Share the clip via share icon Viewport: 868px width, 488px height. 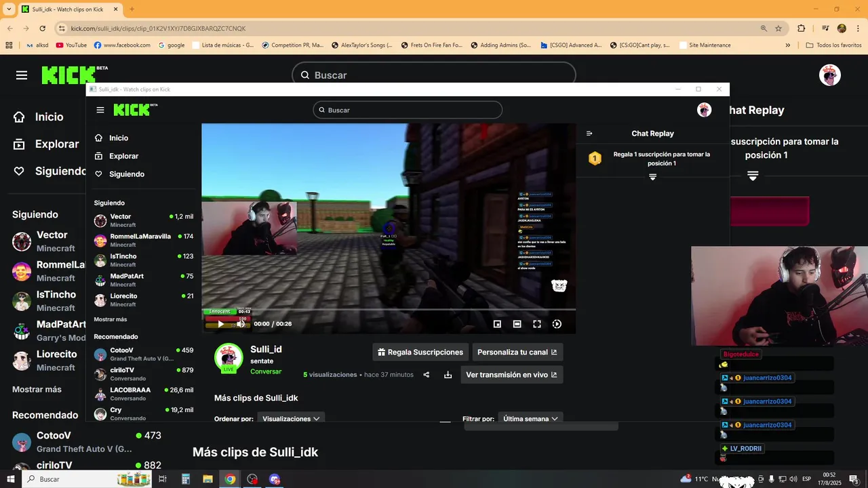[x=426, y=375]
